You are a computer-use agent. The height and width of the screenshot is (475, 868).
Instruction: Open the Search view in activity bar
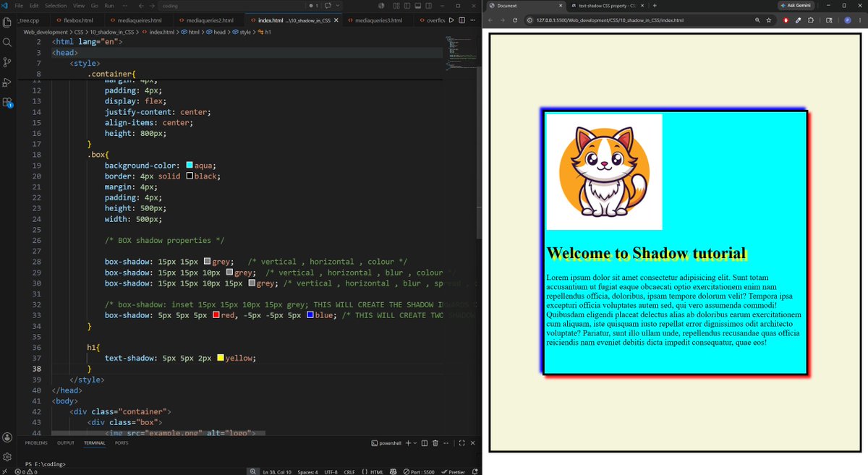[x=7, y=43]
